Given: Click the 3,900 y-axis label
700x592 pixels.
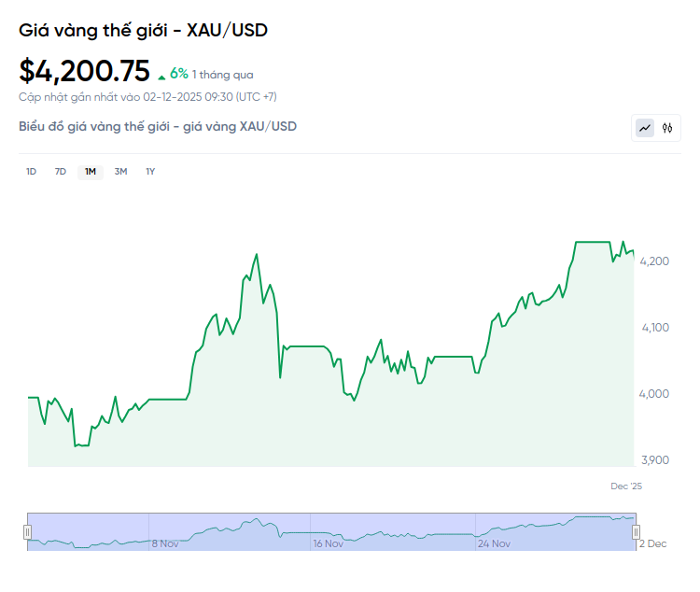Looking at the screenshot, I should (x=654, y=460).
